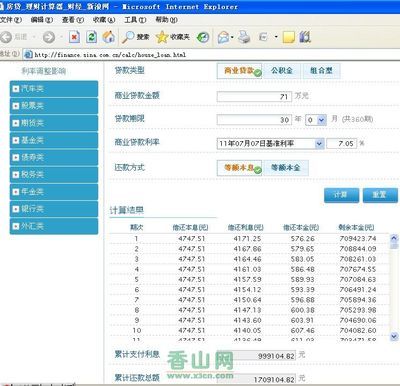The height and width of the screenshot is (386, 400).
Task: Open the Mail icon's dropdown arrow
Action: 232,37
